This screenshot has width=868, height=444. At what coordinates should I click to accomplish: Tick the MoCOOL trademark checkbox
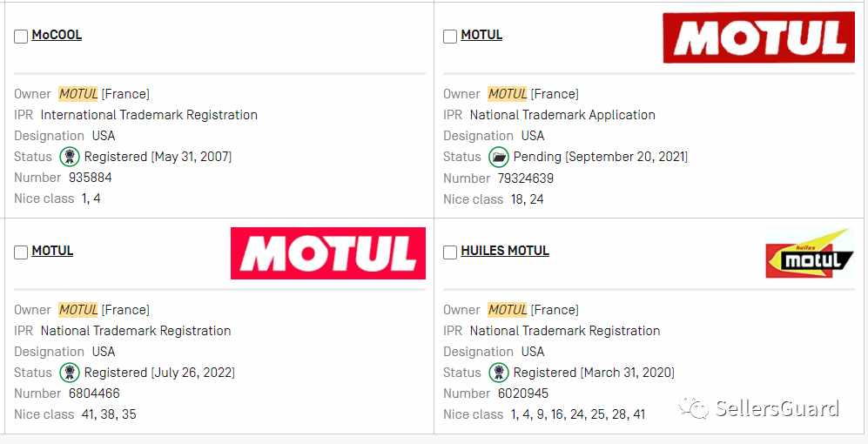point(21,37)
